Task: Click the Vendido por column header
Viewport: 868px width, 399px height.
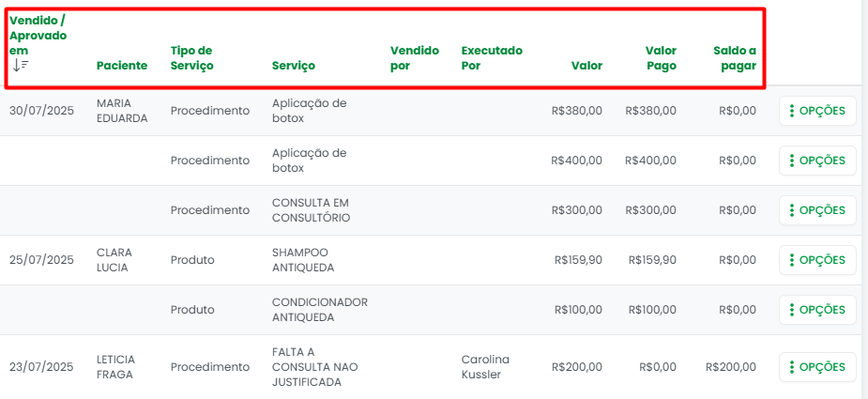Action: (x=414, y=58)
